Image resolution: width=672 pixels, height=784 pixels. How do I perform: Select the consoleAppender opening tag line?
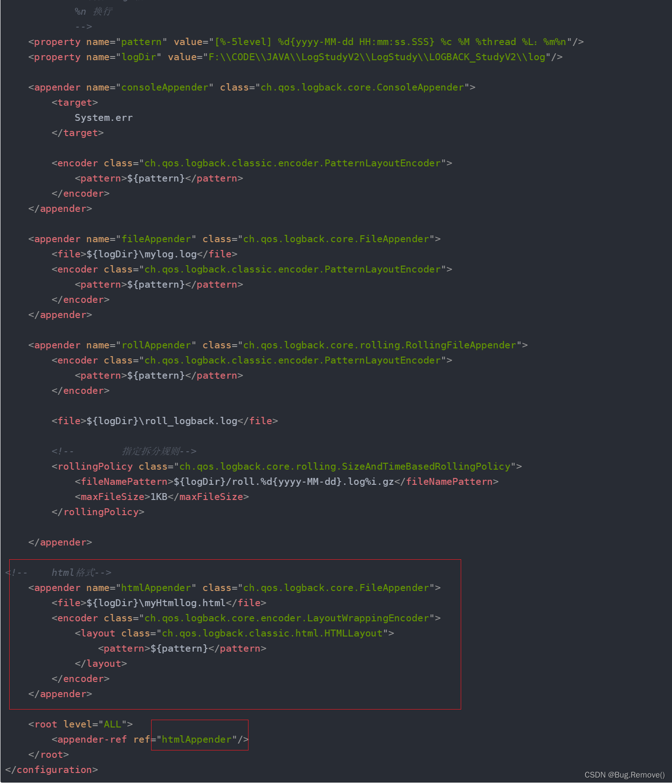pyautogui.click(x=252, y=87)
